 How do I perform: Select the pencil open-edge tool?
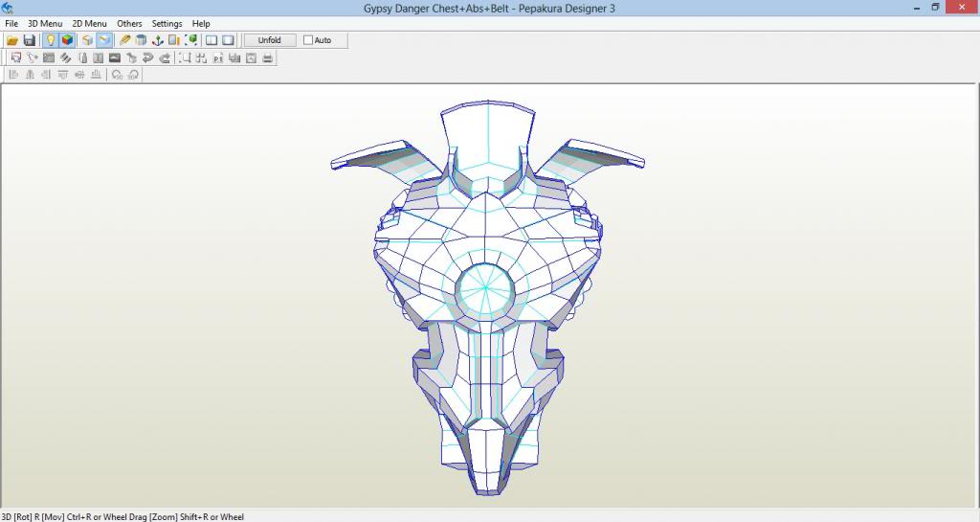(x=124, y=40)
